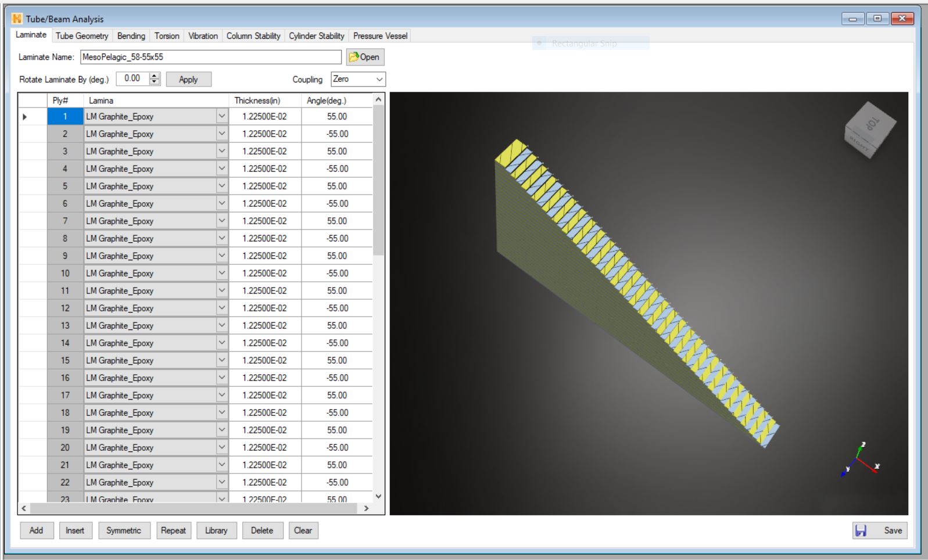This screenshot has height=560, width=928.
Task: Apply the laminate rotation
Action: (x=188, y=80)
